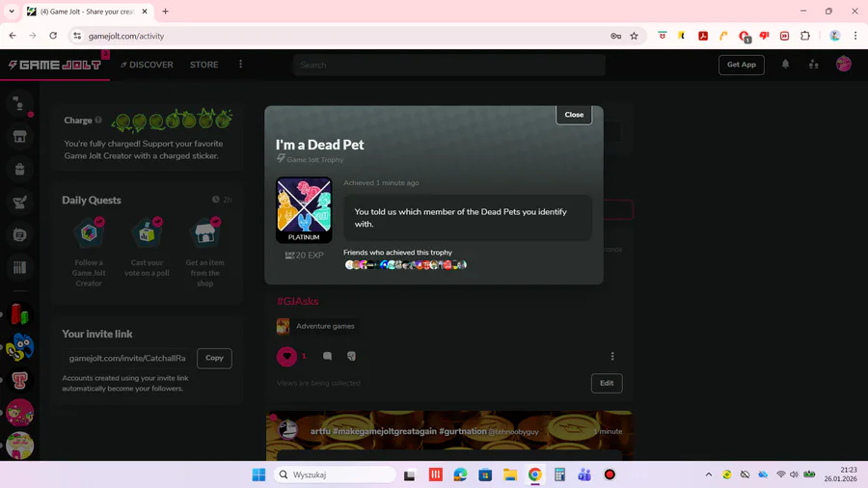Open the playlist library icon in sidebar
The width and height of the screenshot is (868, 488).
pyautogui.click(x=20, y=268)
